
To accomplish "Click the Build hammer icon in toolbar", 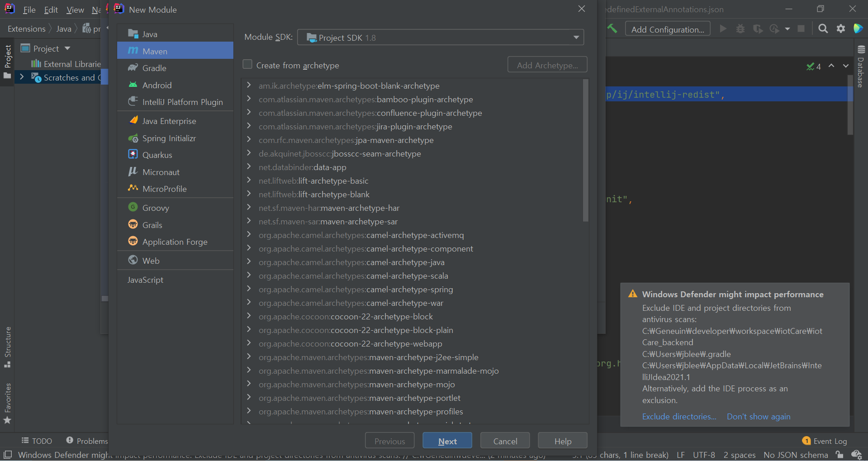I will point(612,29).
